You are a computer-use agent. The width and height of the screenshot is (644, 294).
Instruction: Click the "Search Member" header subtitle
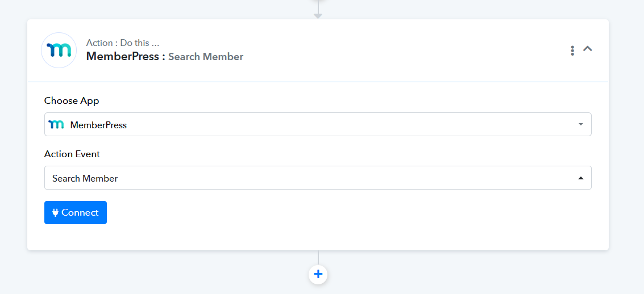click(x=206, y=57)
